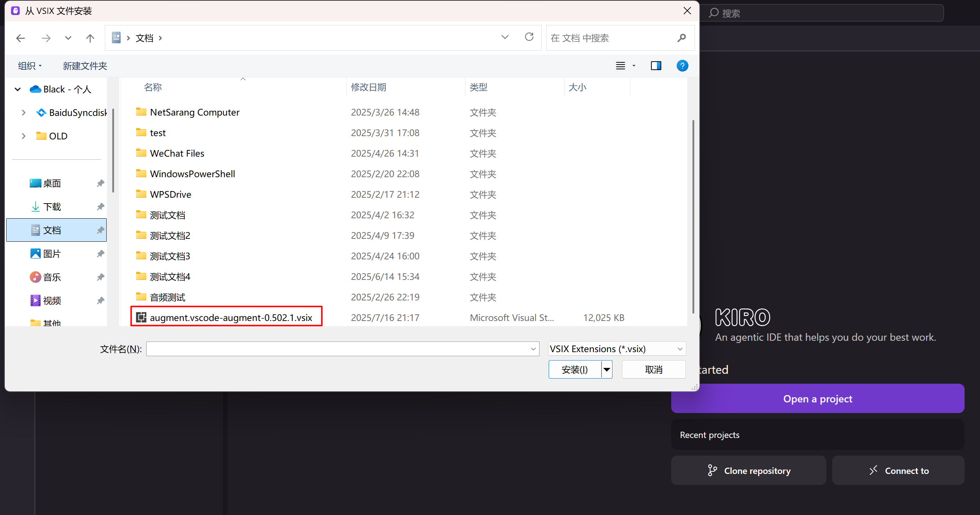Expand the BaiduSyncdisk tree node

click(x=23, y=112)
